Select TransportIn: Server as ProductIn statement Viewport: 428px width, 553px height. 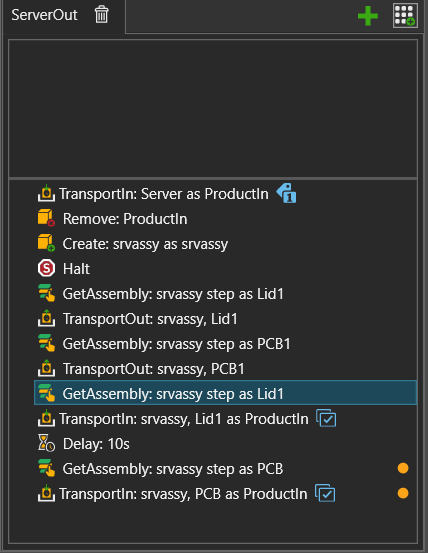(x=164, y=194)
